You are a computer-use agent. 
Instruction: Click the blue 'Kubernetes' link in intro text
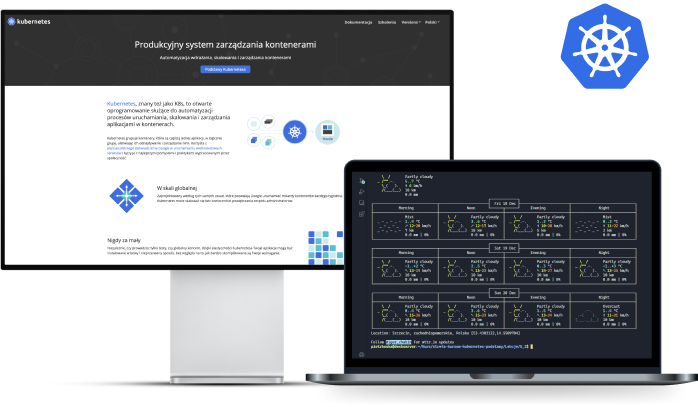pos(124,103)
